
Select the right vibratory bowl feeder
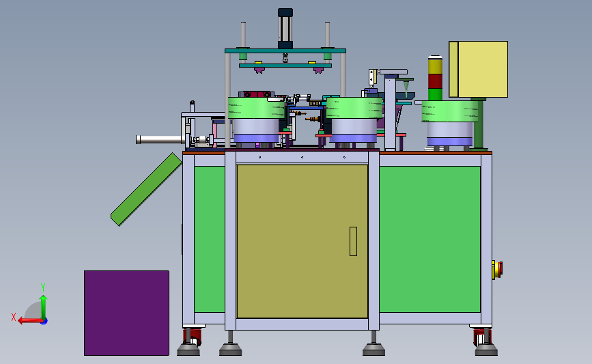(450, 123)
